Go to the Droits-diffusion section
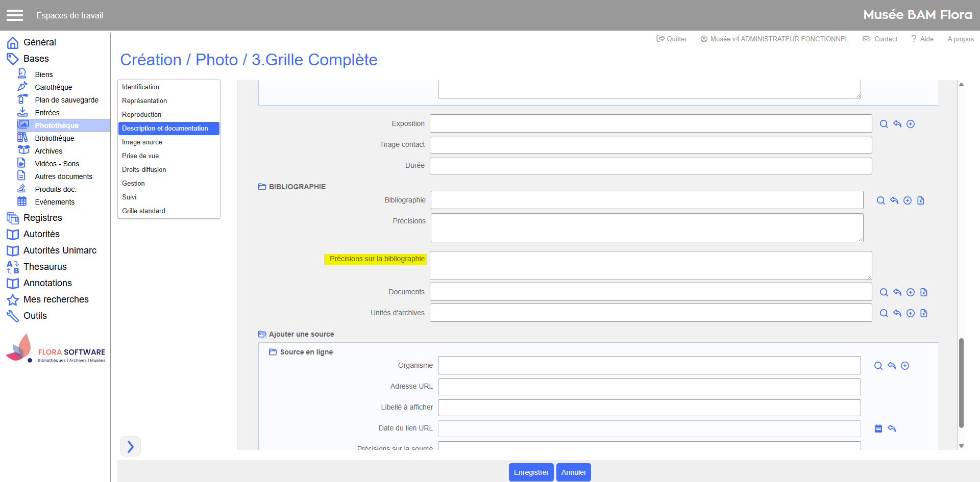980x482 pixels. (x=144, y=170)
